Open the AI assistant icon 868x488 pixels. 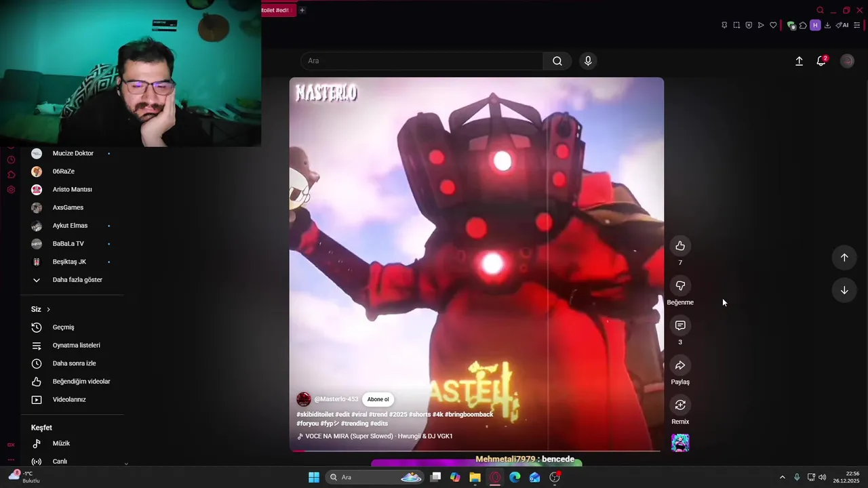pyautogui.click(x=842, y=25)
